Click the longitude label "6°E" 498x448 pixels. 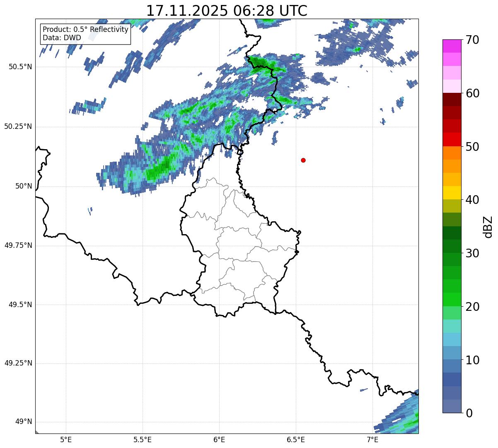tap(219, 439)
